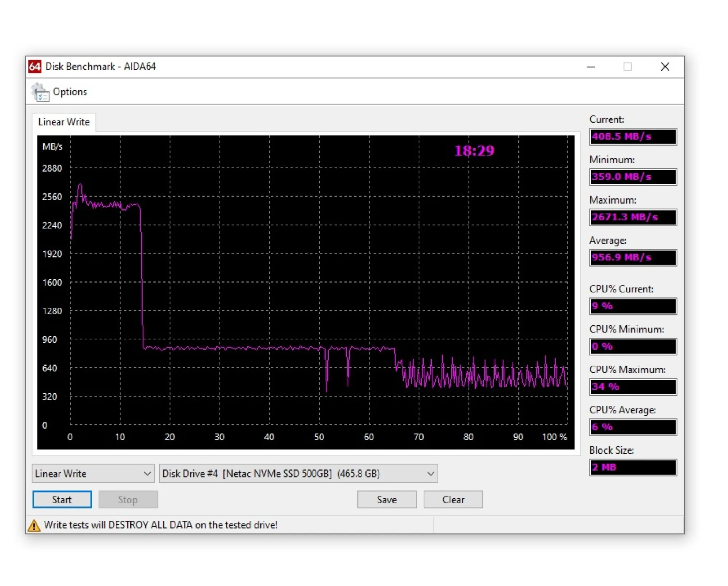Expand the Linear Write test type dropdown
Screen dimensions: 728x586
point(93,474)
